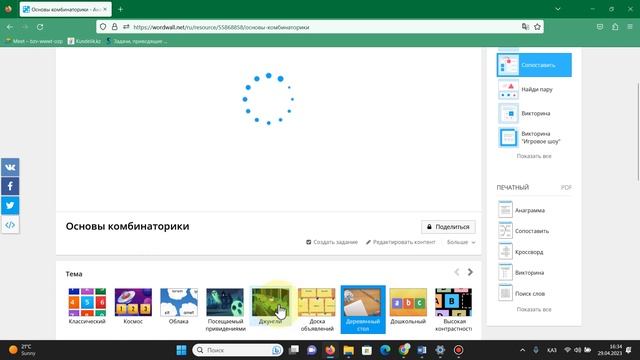
Task: Open Word from taskbar
Action: point(422,350)
